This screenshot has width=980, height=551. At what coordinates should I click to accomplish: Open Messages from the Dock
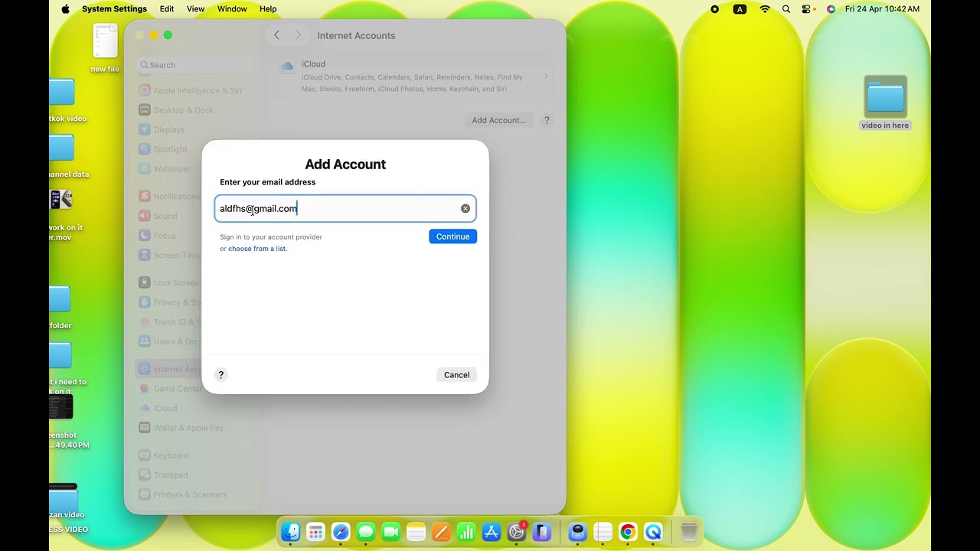click(x=366, y=532)
